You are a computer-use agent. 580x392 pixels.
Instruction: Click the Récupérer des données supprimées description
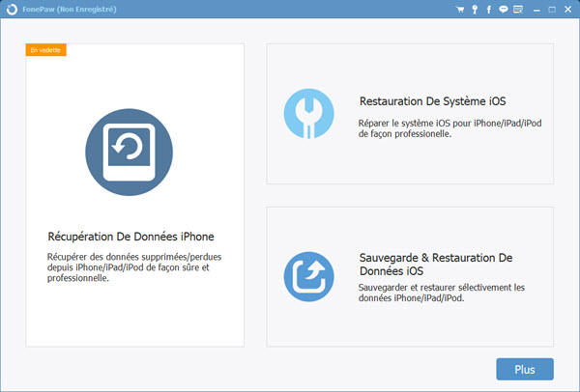click(130, 267)
